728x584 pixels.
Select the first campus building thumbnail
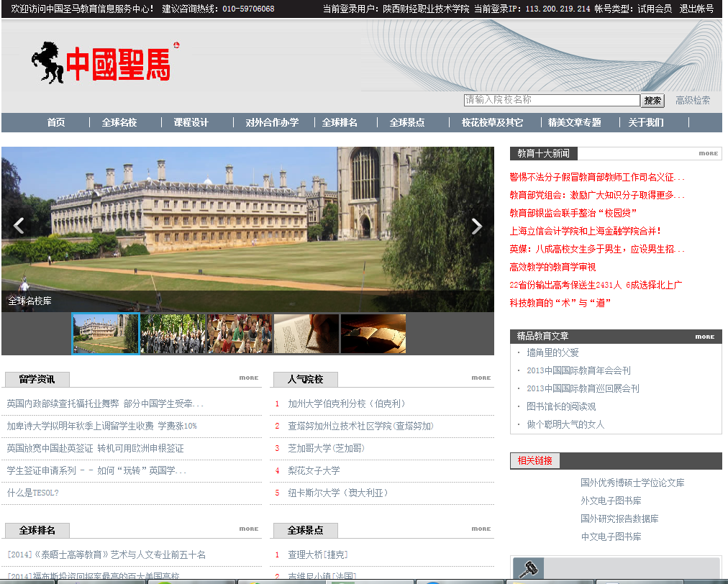tap(106, 334)
